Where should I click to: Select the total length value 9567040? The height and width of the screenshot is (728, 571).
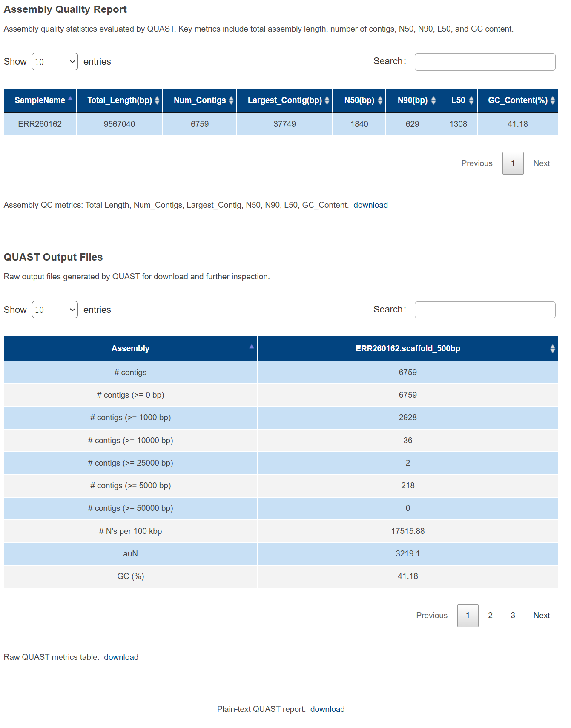coord(119,124)
